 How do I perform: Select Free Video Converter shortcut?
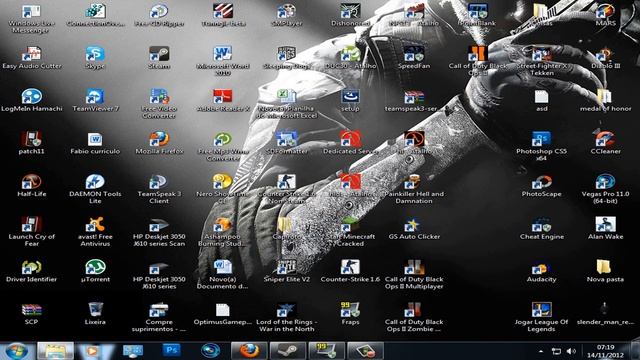pyautogui.click(x=159, y=98)
